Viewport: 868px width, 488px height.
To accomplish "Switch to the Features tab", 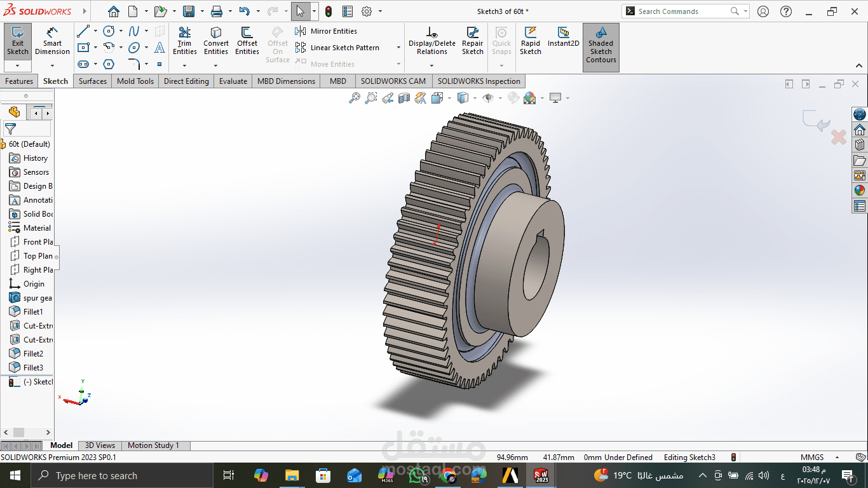I will pos(19,81).
